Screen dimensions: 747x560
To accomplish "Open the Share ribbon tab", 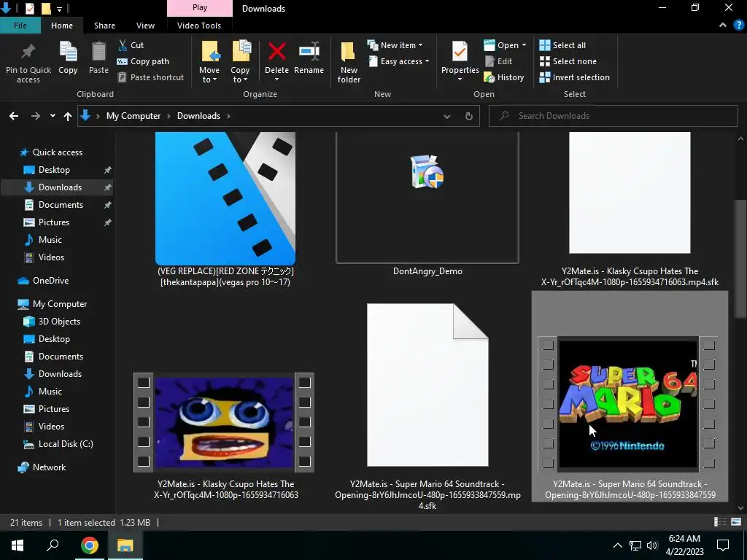I will coord(104,26).
